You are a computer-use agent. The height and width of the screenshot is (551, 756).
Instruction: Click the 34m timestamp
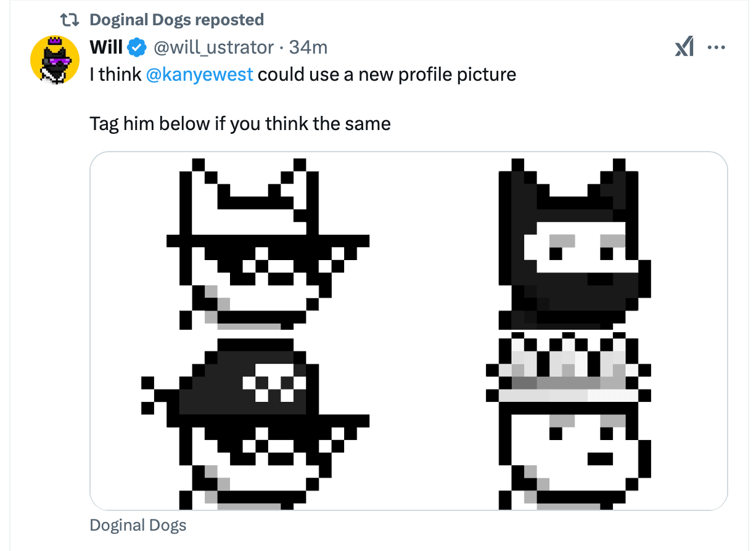click(308, 47)
